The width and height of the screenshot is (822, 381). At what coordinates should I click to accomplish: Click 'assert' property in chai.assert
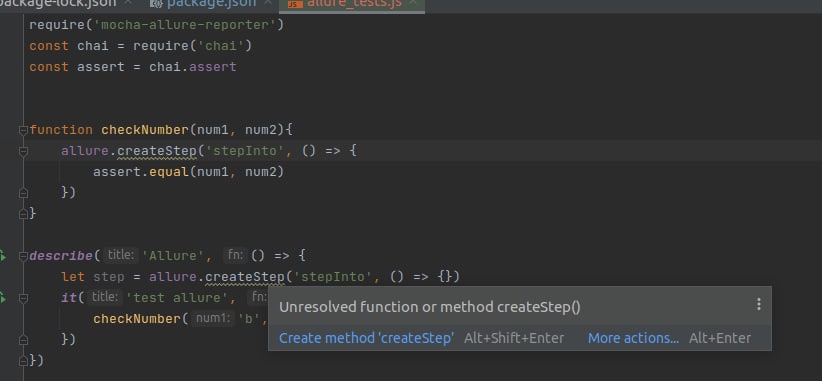(x=212, y=67)
